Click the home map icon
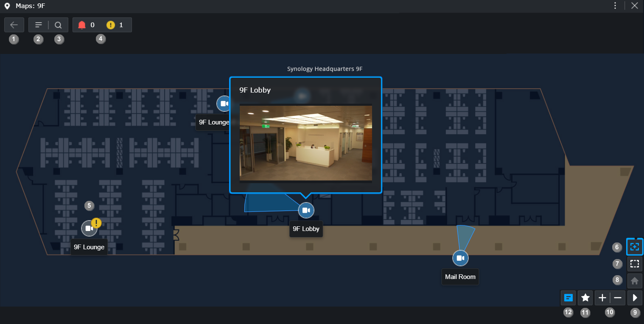This screenshot has height=324, width=644. pos(634,280)
